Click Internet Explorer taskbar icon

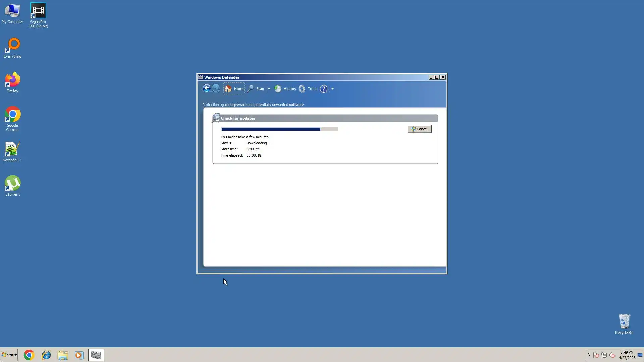(46, 355)
